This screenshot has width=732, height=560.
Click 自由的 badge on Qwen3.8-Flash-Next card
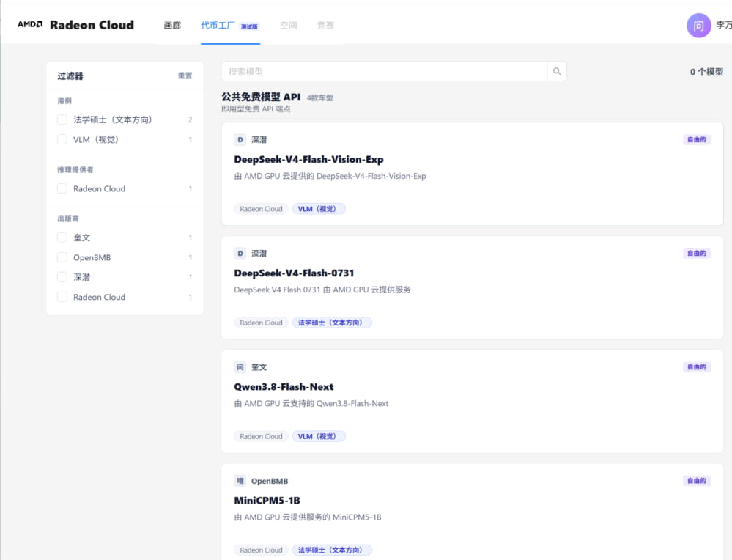(x=697, y=366)
